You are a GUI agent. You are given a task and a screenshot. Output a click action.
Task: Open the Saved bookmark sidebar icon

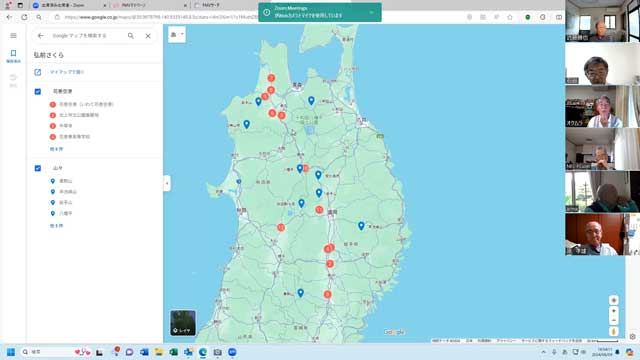[13, 56]
